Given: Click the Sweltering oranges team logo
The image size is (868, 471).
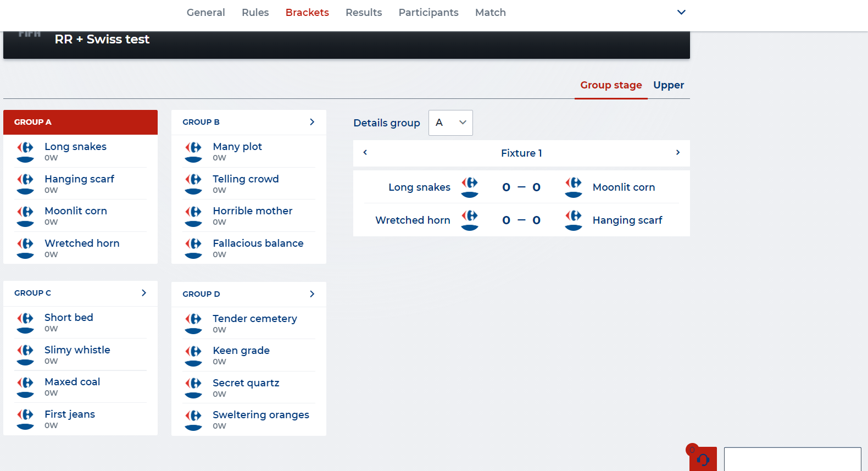Looking at the screenshot, I should pyautogui.click(x=193, y=420).
